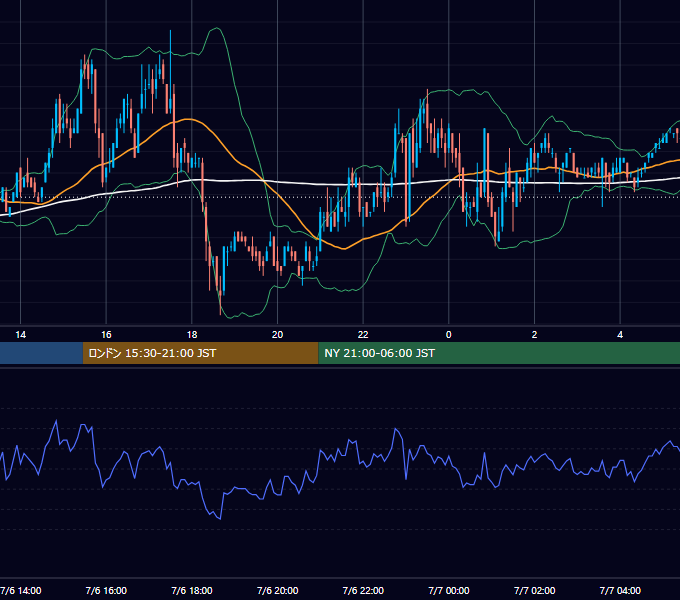Viewport: 680px width, 600px height.
Task: Click the 7/7 00:00 date label
Action: (x=449, y=590)
